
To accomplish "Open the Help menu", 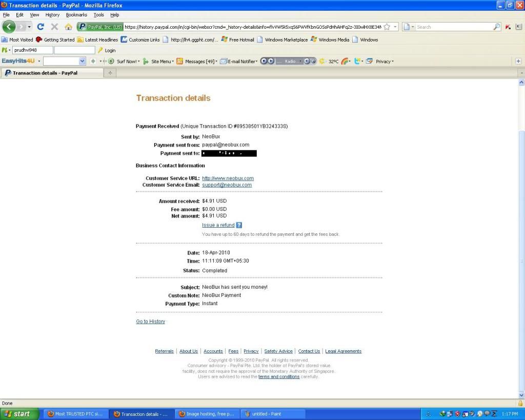I will coord(115,15).
